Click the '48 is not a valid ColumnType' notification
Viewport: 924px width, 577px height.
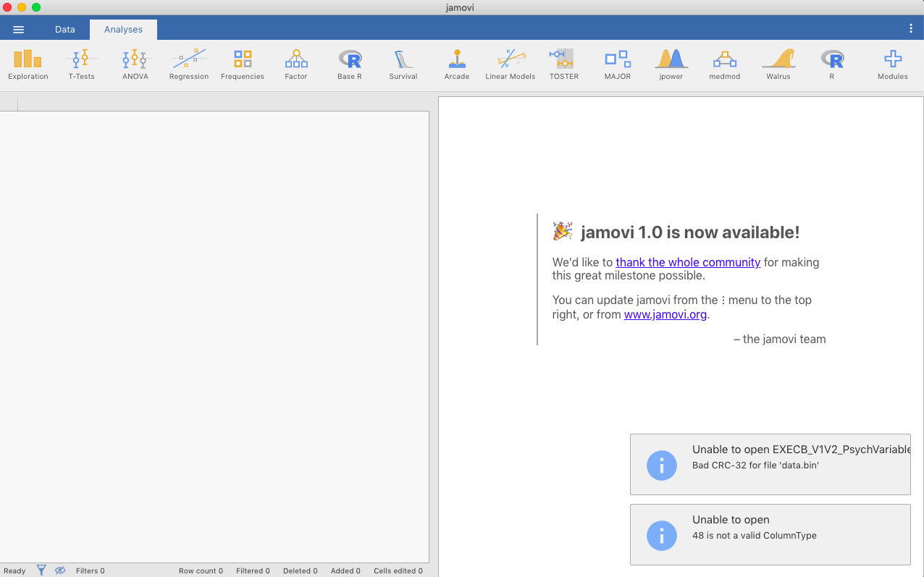point(770,535)
